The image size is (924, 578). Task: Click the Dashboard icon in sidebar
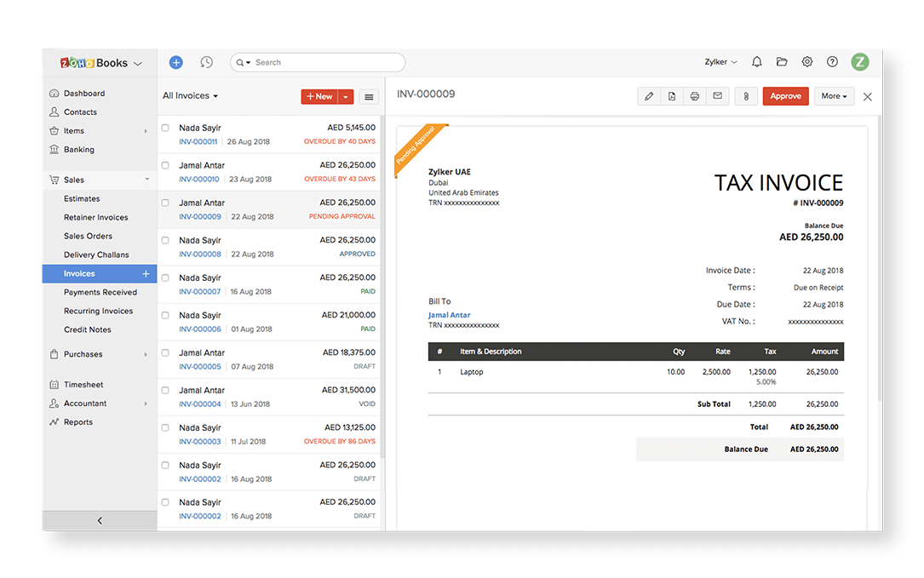pyautogui.click(x=55, y=93)
